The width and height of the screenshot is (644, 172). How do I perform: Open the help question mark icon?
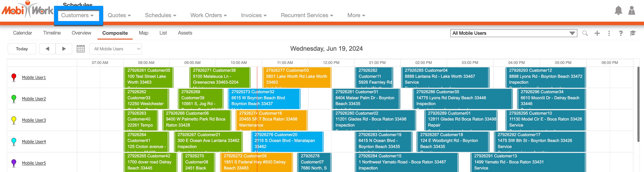pos(621,33)
